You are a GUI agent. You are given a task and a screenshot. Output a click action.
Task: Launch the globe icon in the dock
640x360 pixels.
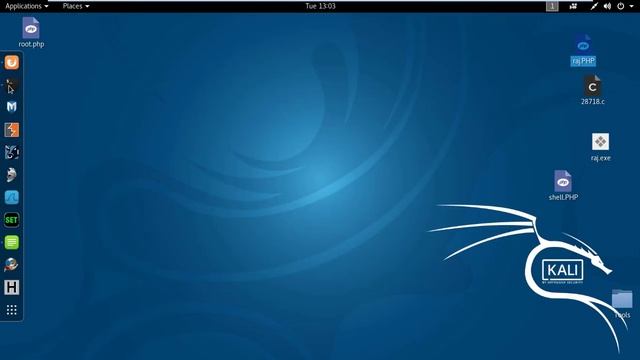11,265
